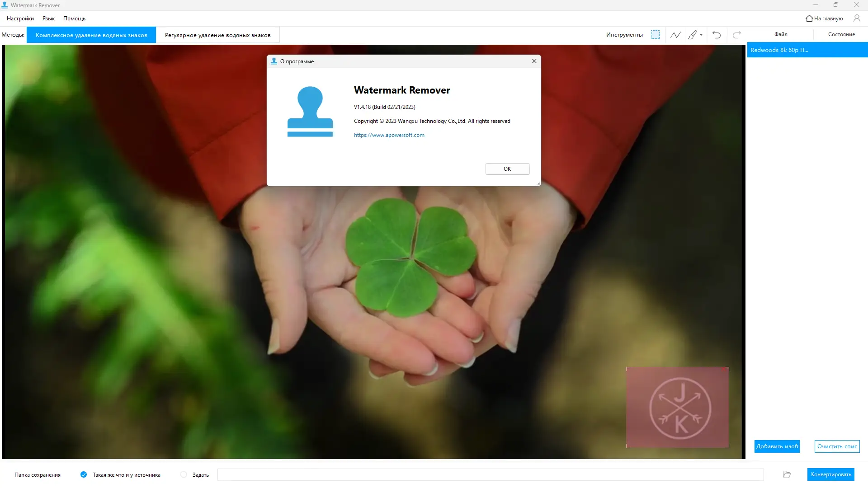Select the polygonal line selection tool
Screen dimensions: 868x488
675,35
